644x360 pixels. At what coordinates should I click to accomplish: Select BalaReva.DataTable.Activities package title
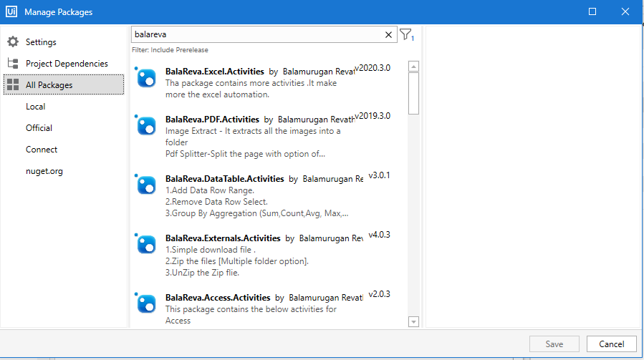pyautogui.click(x=225, y=179)
